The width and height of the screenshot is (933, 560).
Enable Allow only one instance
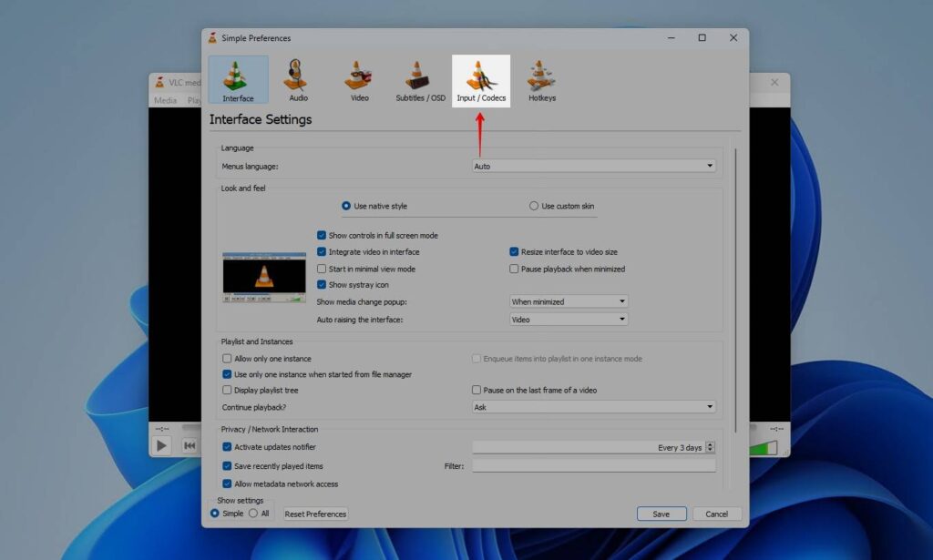point(228,359)
